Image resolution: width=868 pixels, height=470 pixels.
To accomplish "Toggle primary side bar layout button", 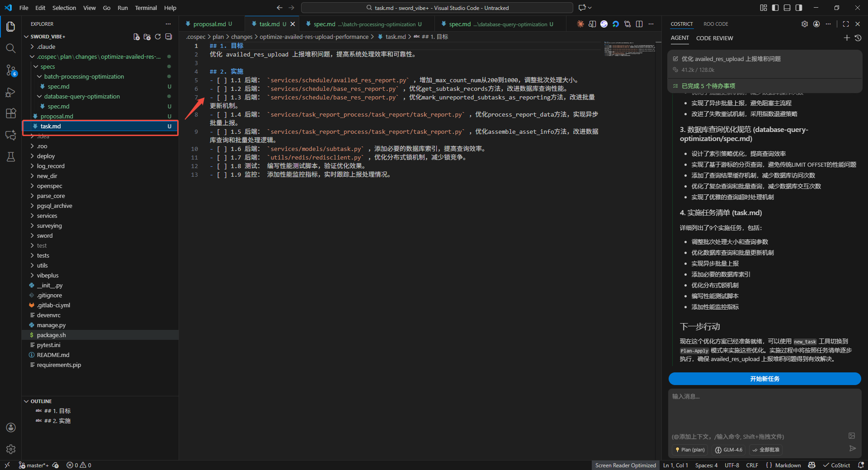I will [775, 8].
